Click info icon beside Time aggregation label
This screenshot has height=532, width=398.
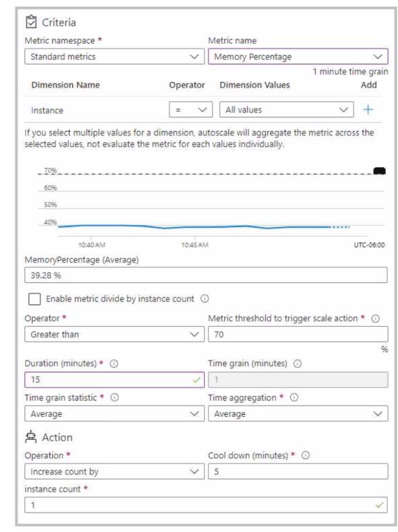click(294, 397)
